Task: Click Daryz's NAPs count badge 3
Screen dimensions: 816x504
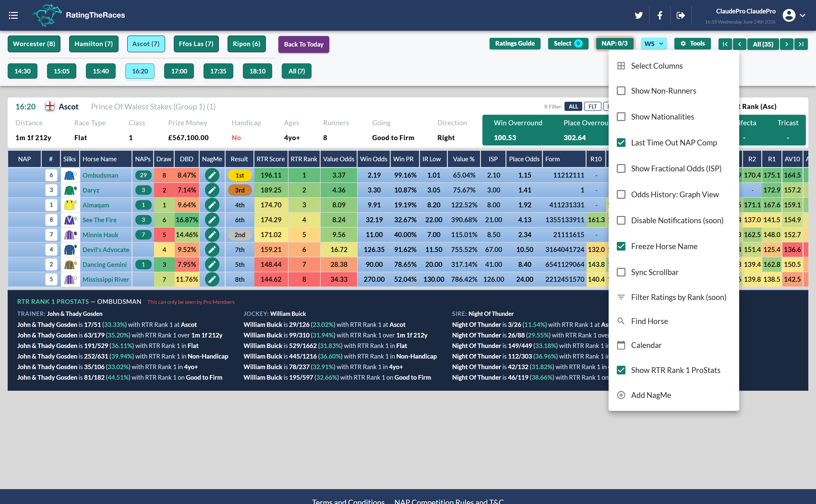Action: click(x=143, y=190)
